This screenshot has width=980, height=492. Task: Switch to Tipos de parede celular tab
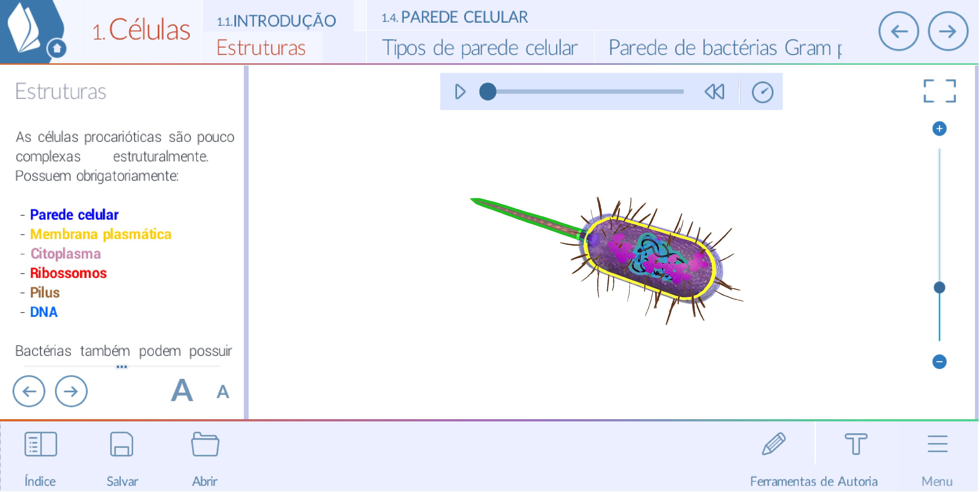479,48
